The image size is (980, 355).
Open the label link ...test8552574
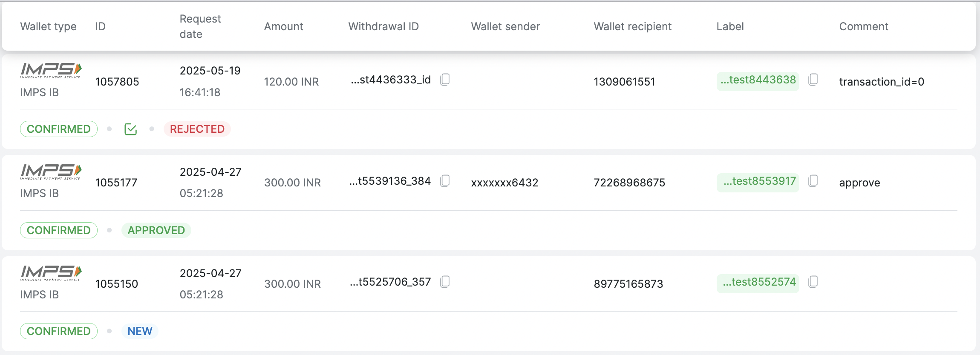pos(759,282)
